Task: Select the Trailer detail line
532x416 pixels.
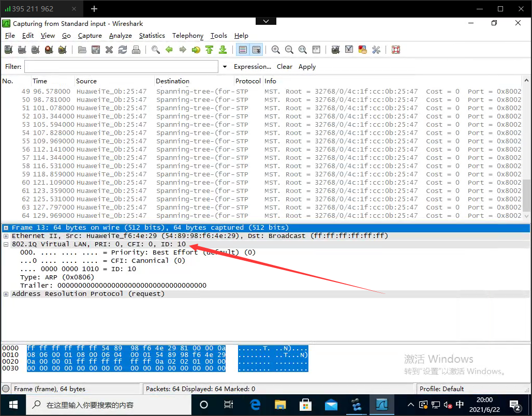Action: click(x=113, y=286)
